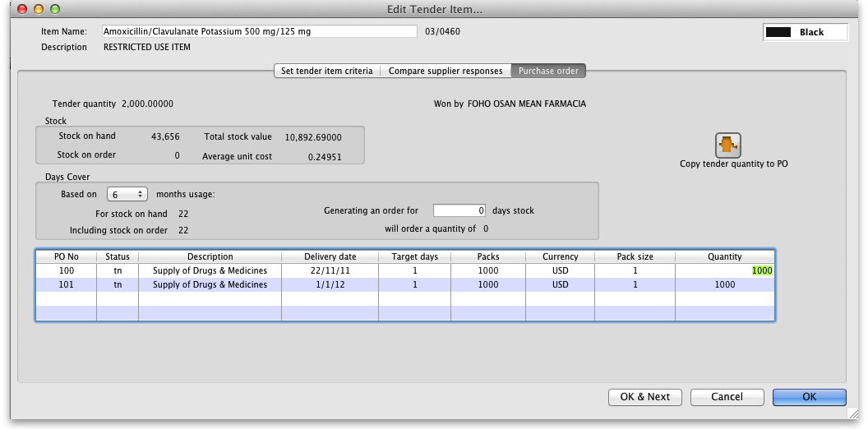This screenshot has height=429, width=868.
Task: Click the OK button
Action: pos(809,397)
